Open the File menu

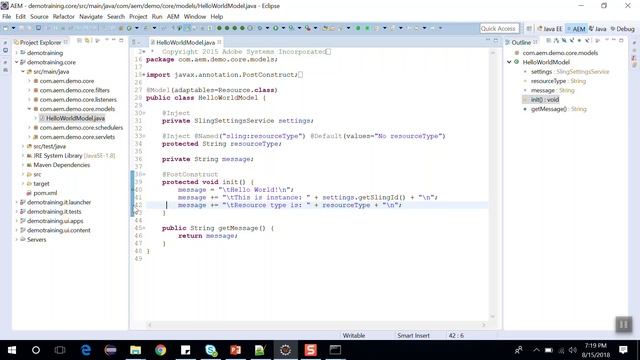tap(7, 17)
